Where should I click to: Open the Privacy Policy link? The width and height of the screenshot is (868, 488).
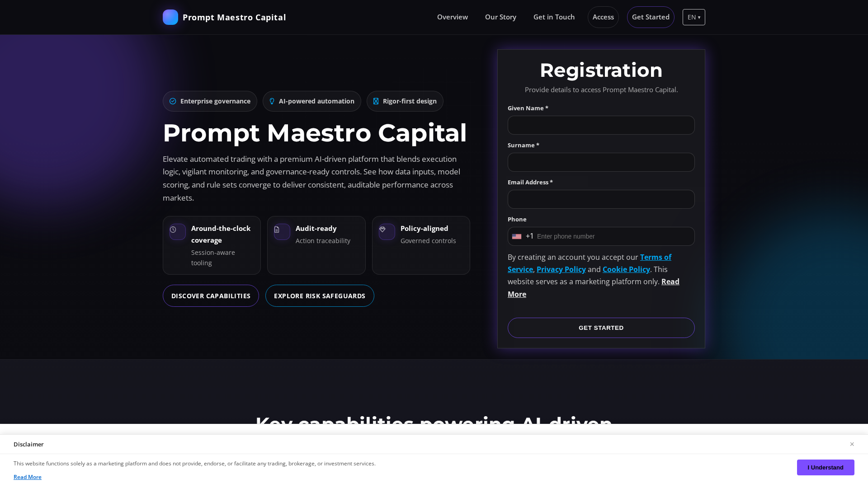(x=561, y=269)
